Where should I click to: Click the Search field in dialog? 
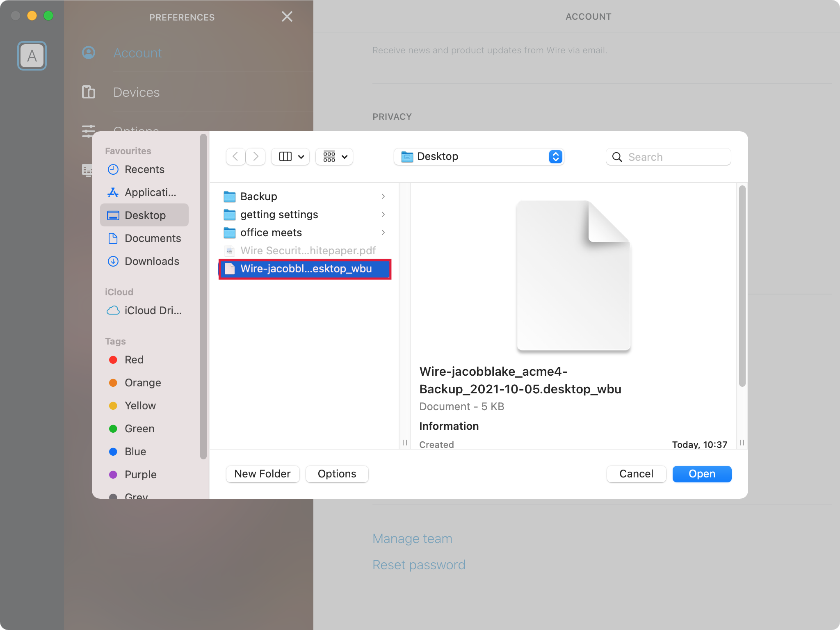pyautogui.click(x=668, y=157)
